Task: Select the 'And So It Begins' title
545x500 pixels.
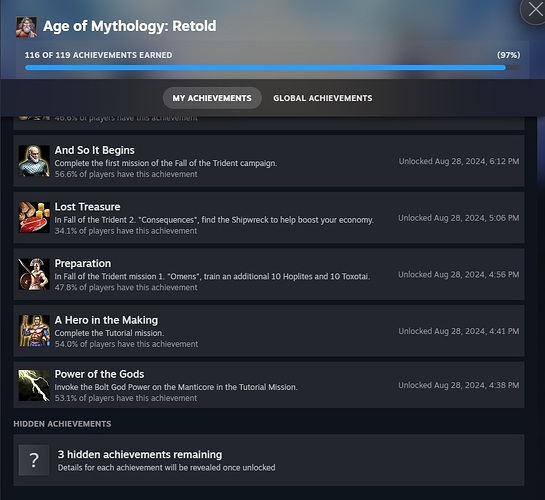Action: [x=95, y=150]
